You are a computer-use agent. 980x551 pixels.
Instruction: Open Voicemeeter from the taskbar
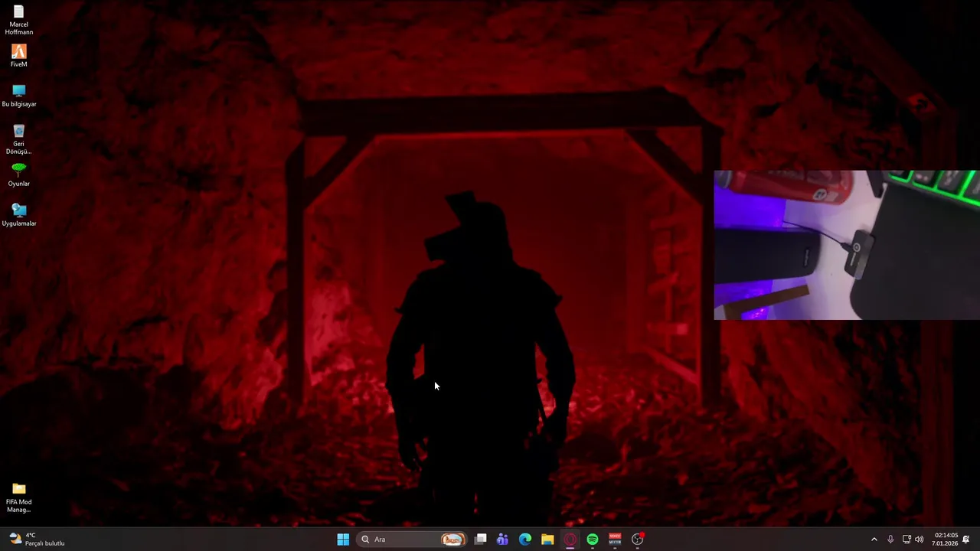[x=615, y=540]
